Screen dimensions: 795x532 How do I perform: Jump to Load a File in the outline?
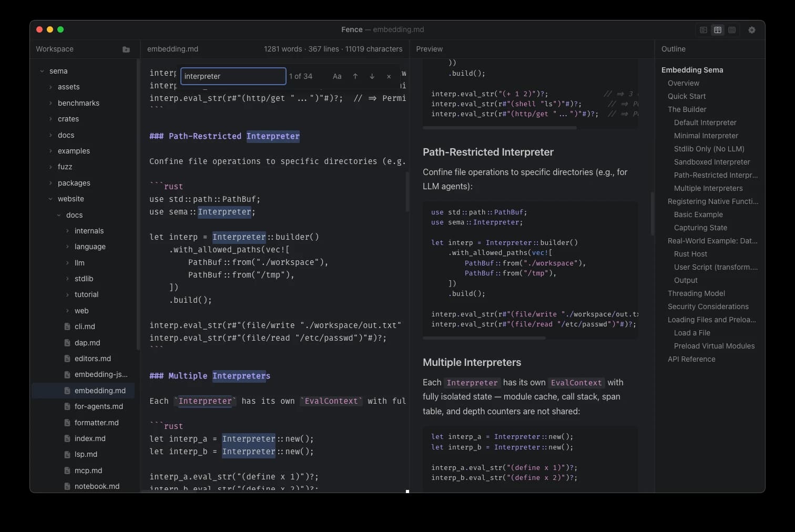(x=692, y=333)
